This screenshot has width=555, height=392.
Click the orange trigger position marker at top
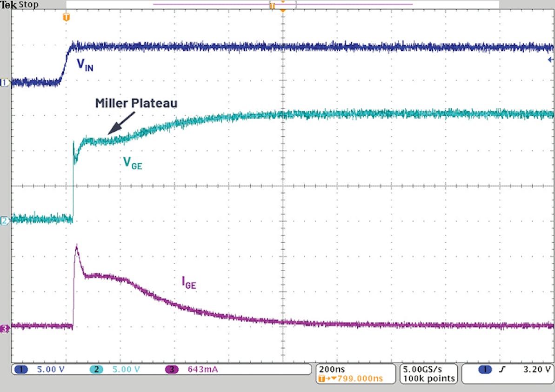(283, 9)
